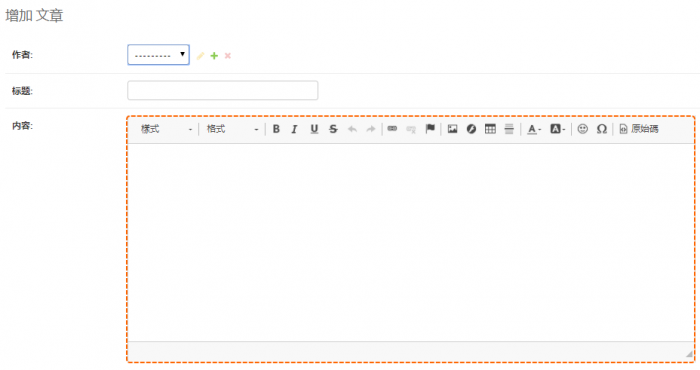Switch to 原始碼 source view
This screenshot has width=700, height=370.
[639, 129]
